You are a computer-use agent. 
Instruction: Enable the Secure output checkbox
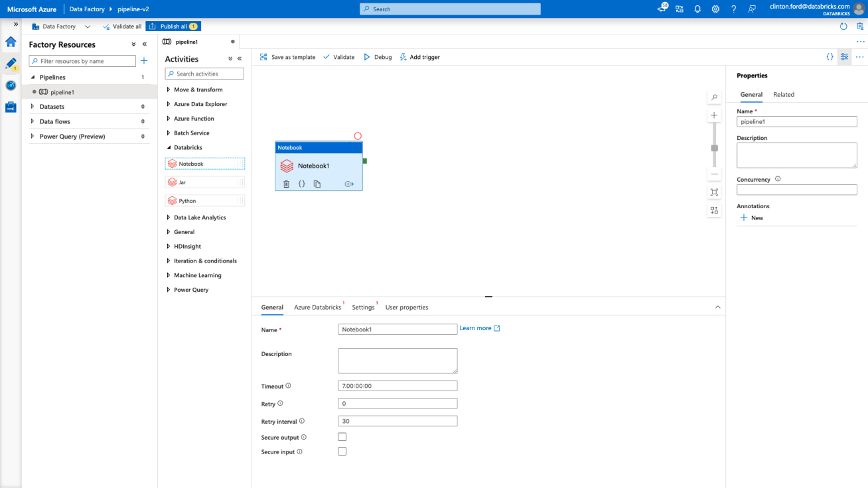tap(342, 437)
